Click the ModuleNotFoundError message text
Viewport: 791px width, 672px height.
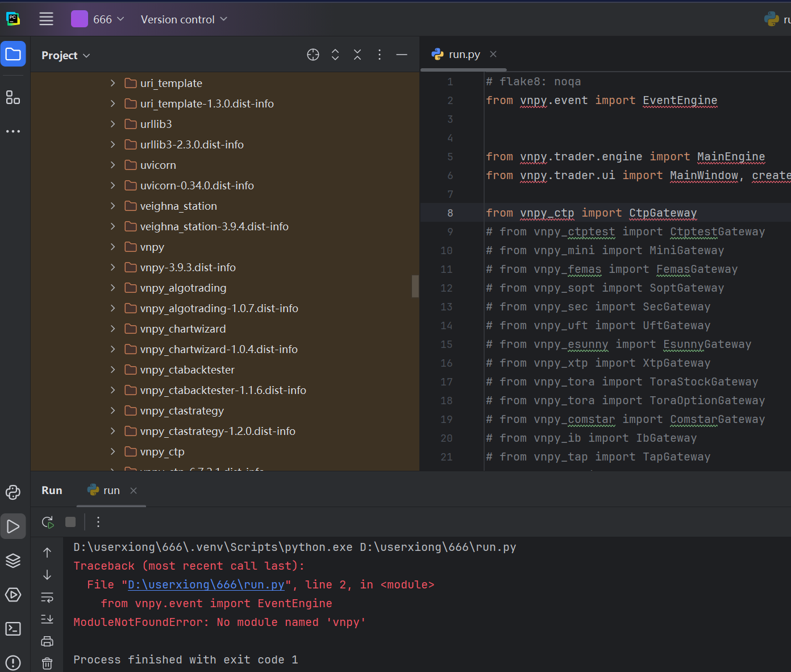220,622
